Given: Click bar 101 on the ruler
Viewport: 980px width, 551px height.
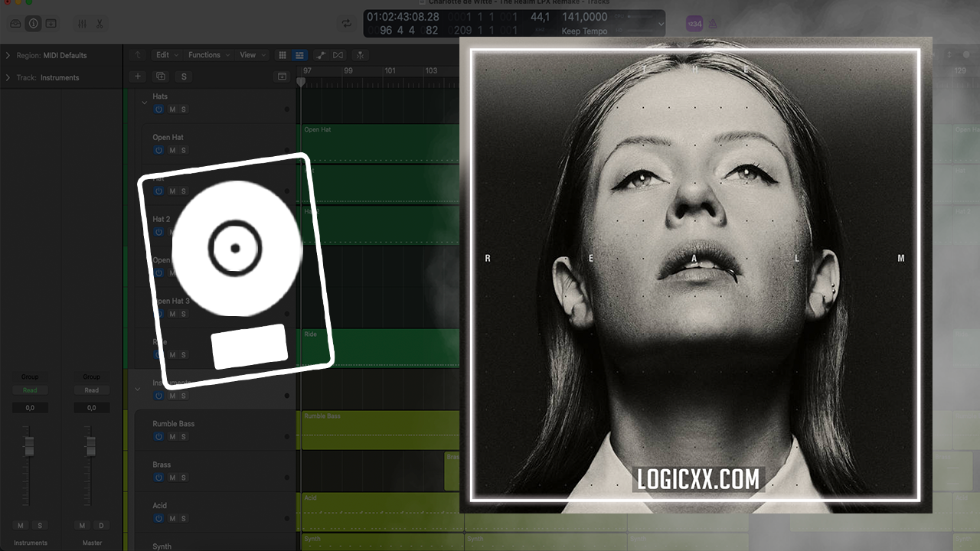Looking at the screenshot, I should [390, 70].
